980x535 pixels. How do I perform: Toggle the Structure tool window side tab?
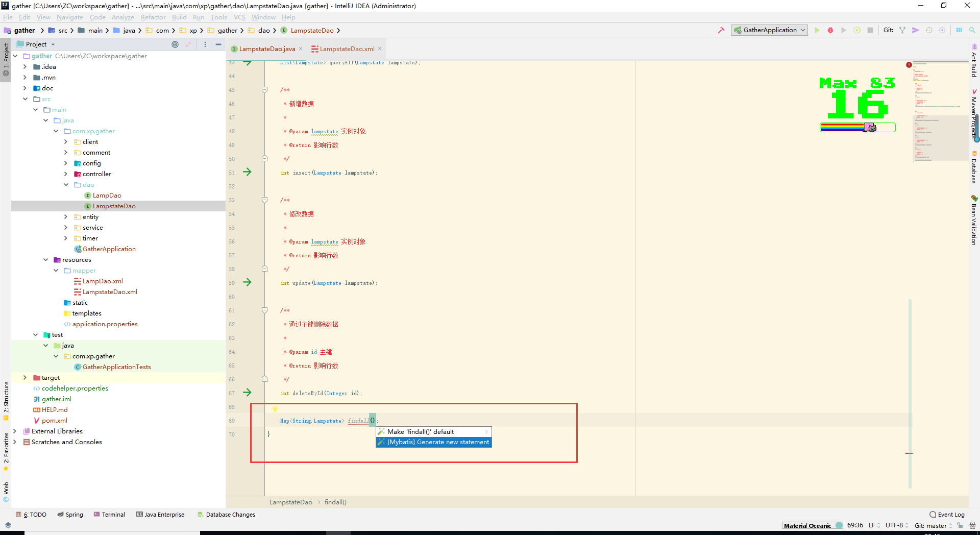click(x=6, y=400)
